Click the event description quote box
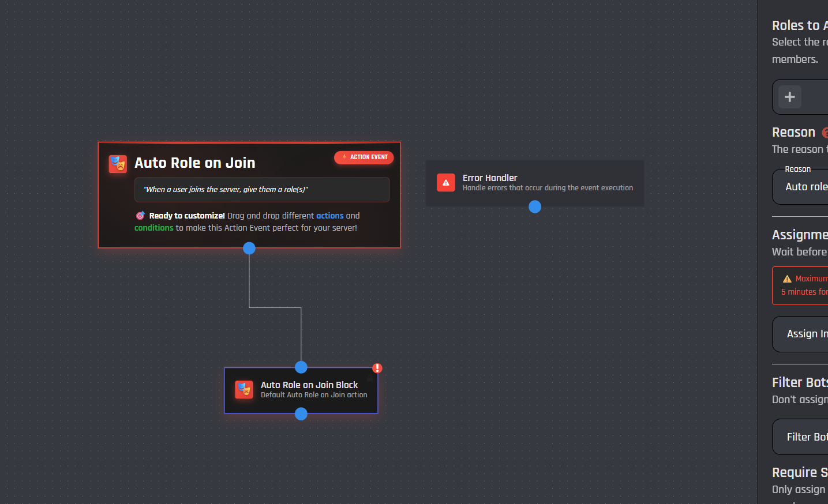 pos(262,190)
